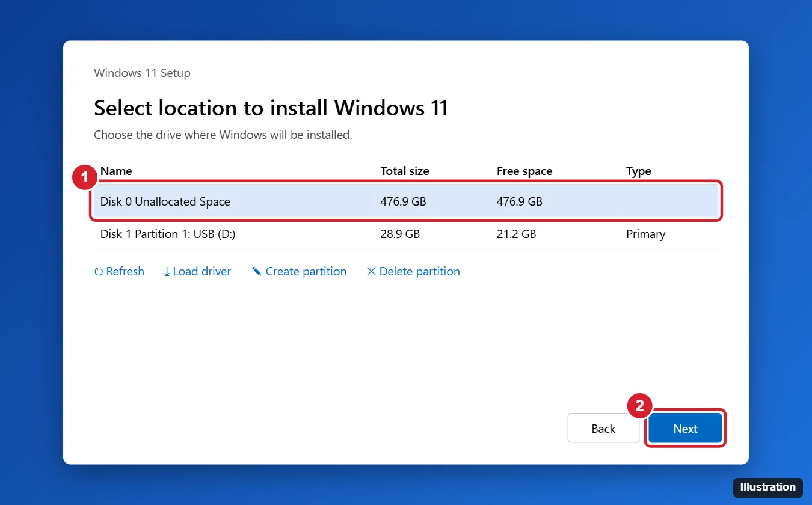This screenshot has height=505, width=812.
Task: Click the Back button
Action: 603,429
